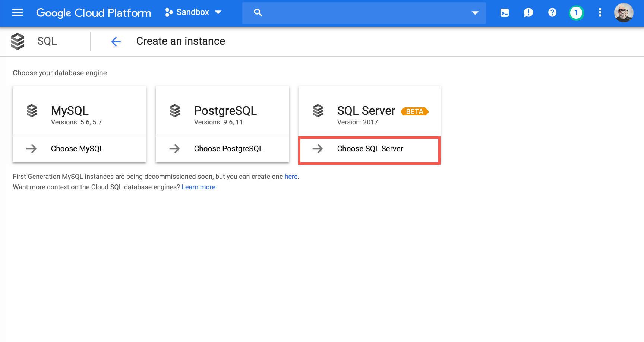Click the SQL product stack icon
644x342 pixels.
coord(18,41)
